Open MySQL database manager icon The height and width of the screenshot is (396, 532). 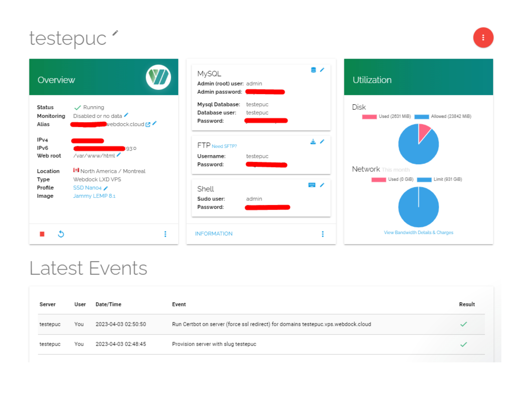[x=313, y=70]
